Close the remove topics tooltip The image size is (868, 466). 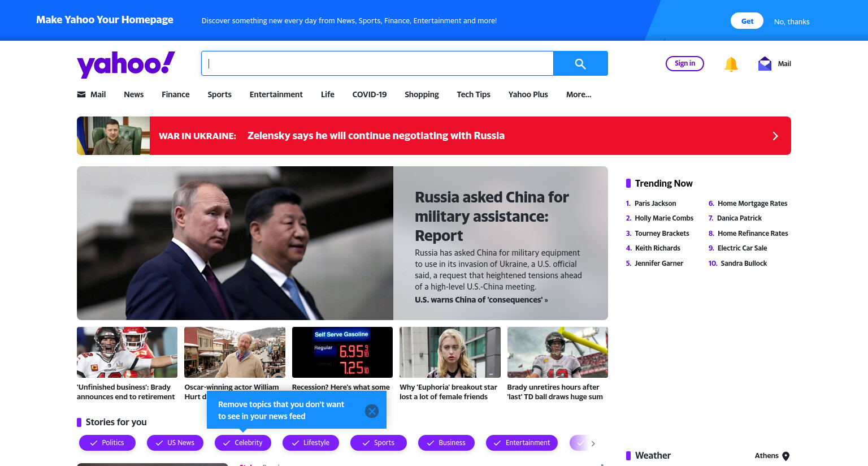tap(372, 411)
